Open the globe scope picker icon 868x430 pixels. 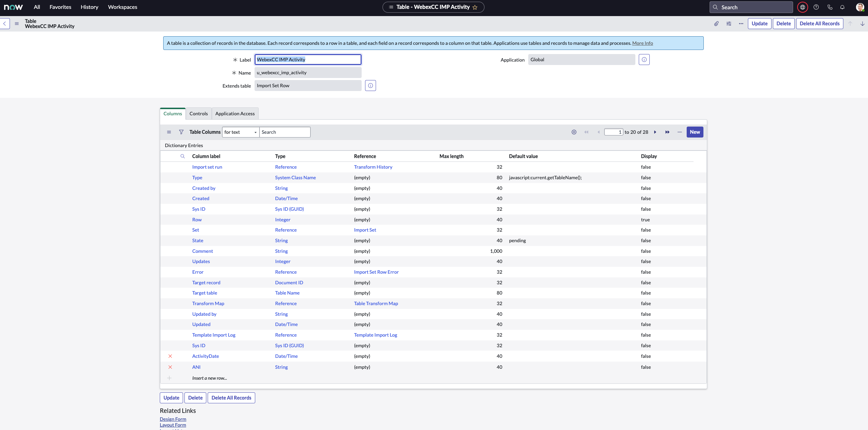click(802, 7)
